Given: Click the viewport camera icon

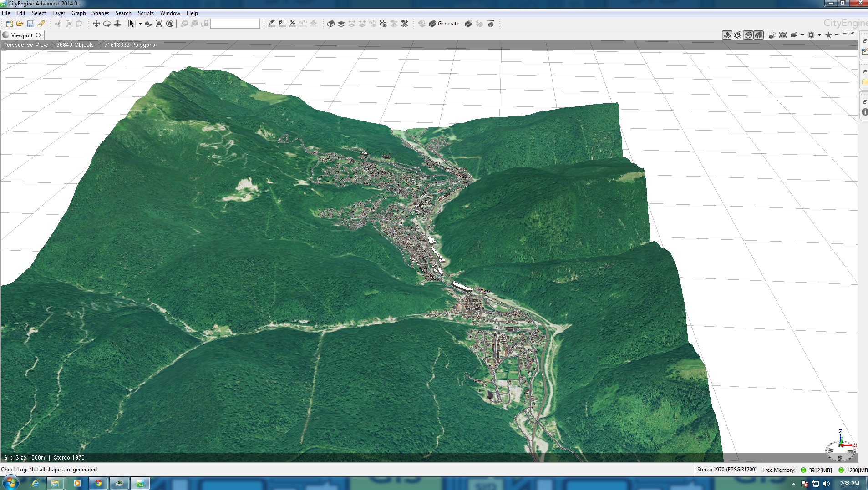Looking at the screenshot, I should click(x=794, y=35).
